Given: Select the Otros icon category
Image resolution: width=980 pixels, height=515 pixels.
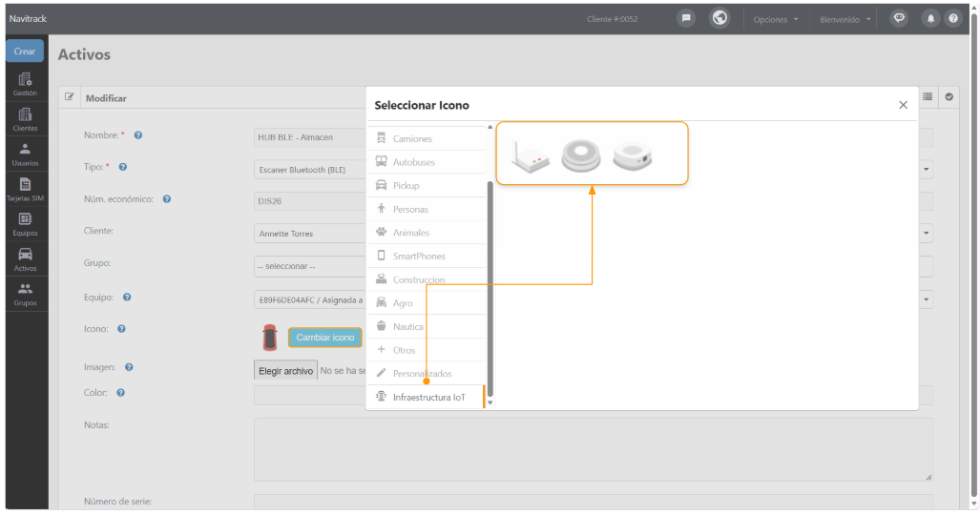Looking at the screenshot, I should tap(427, 350).
